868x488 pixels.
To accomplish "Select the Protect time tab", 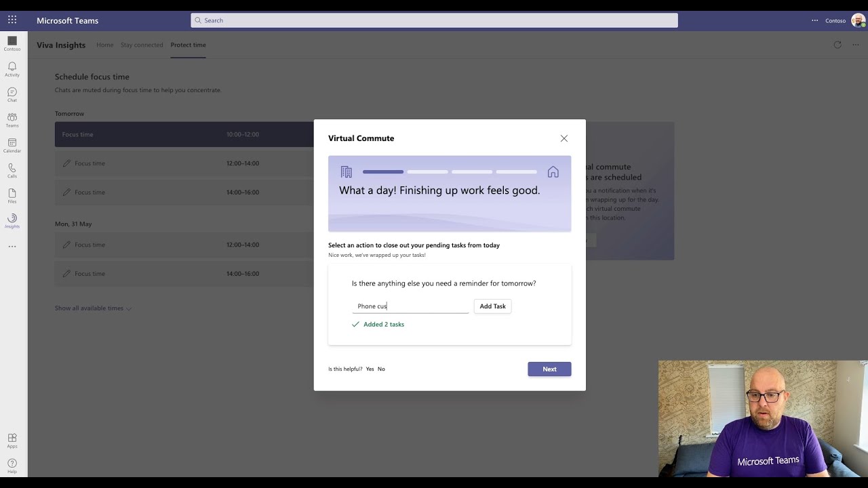I will click(x=188, y=45).
